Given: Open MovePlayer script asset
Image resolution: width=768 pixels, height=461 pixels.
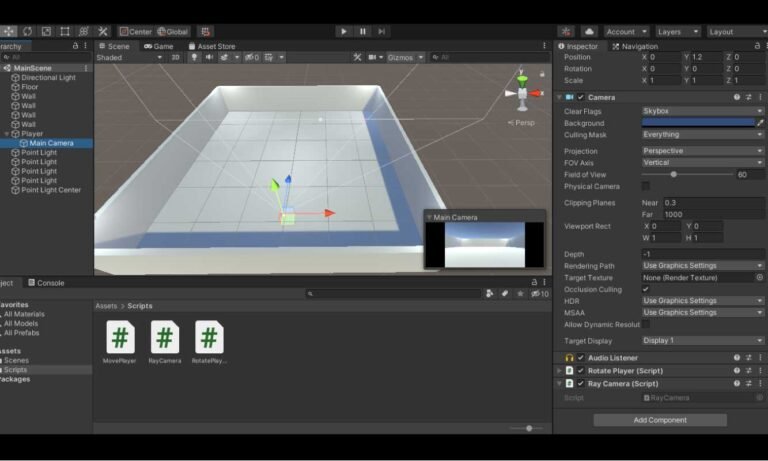Looking at the screenshot, I should click(120, 342).
